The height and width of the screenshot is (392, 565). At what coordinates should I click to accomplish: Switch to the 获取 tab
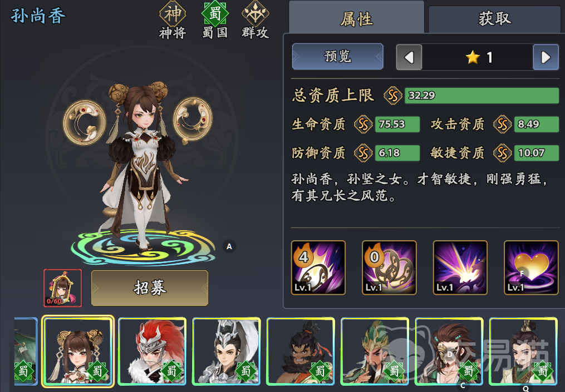click(494, 19)
